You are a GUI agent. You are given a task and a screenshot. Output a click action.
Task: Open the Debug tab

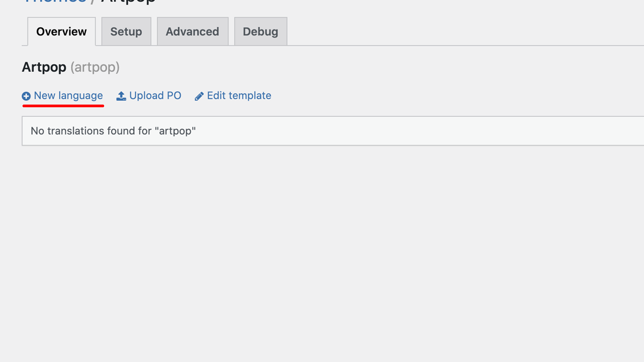tap(260, 32)
